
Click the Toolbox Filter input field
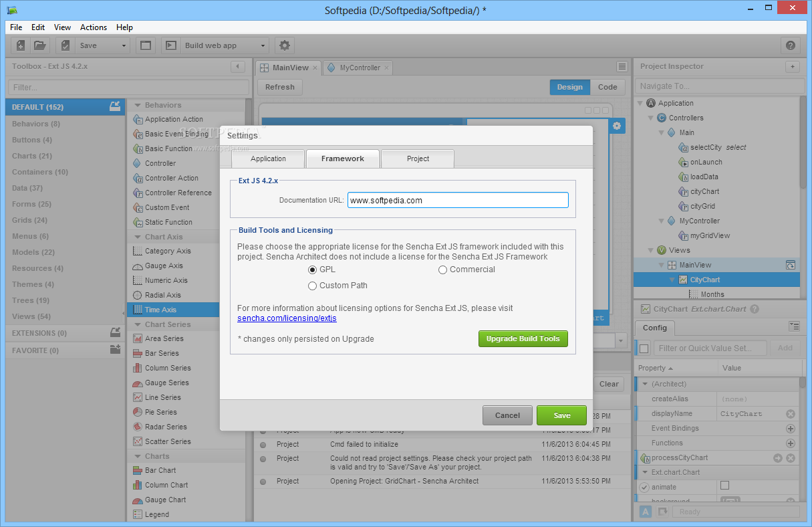[x=128, y=87]
